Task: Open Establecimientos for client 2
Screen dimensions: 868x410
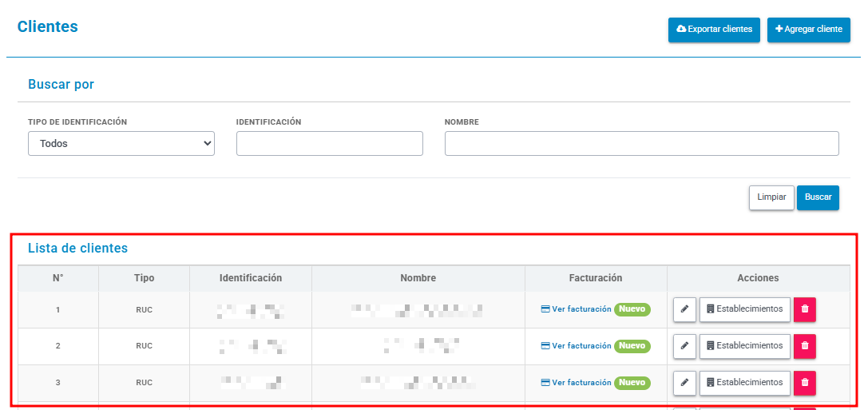Action: pyautogui.click(x=744, y=346)
